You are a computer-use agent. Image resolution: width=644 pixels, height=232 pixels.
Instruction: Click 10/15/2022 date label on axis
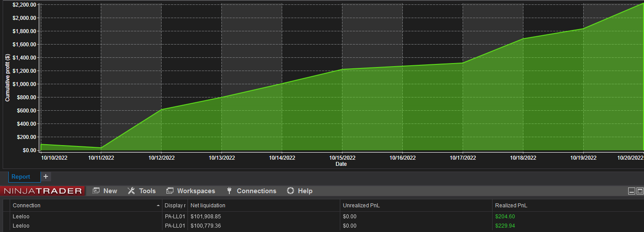pos(342,157)
